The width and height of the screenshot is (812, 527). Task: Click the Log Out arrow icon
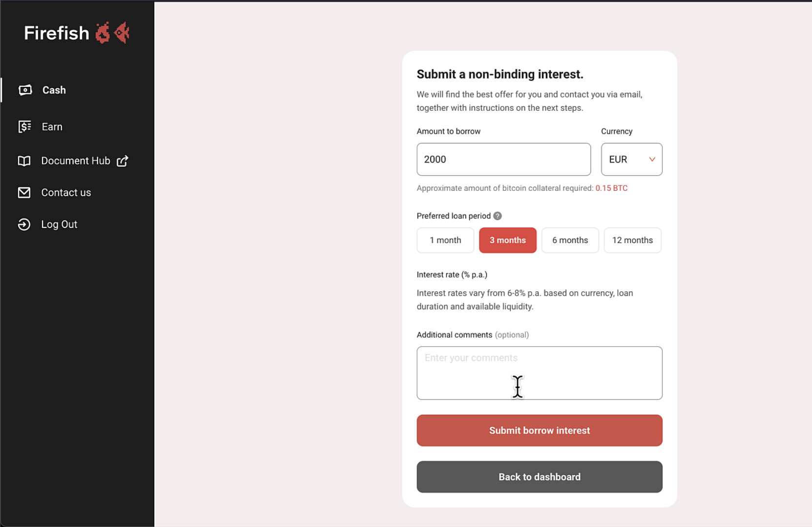24,224
